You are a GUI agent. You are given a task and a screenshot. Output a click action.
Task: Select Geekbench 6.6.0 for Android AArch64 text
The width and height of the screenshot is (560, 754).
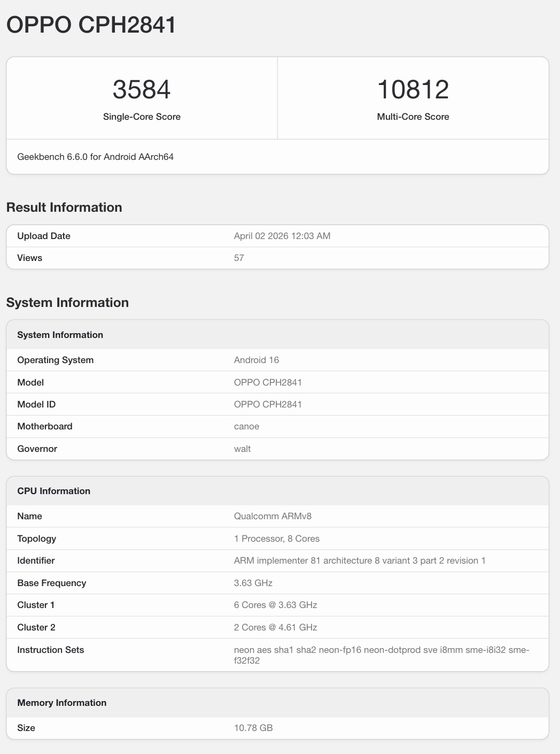point(95,157)
